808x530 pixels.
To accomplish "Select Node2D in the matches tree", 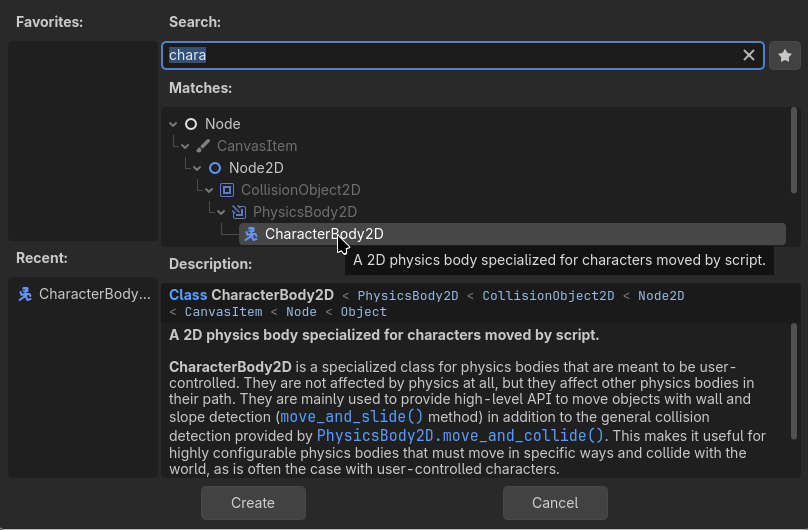I will click(256, 168).
